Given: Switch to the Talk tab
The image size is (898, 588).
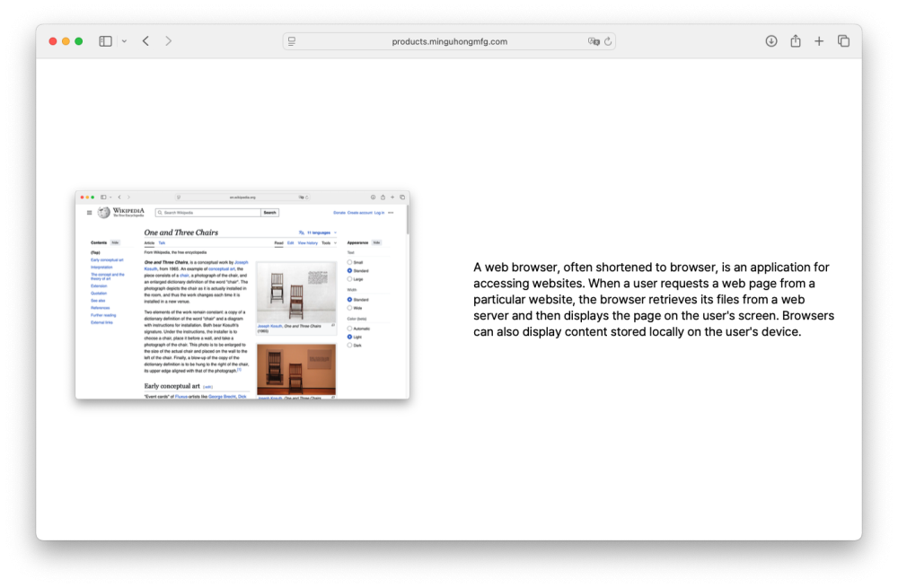Looking at the screenshot, I should point(162,242).
